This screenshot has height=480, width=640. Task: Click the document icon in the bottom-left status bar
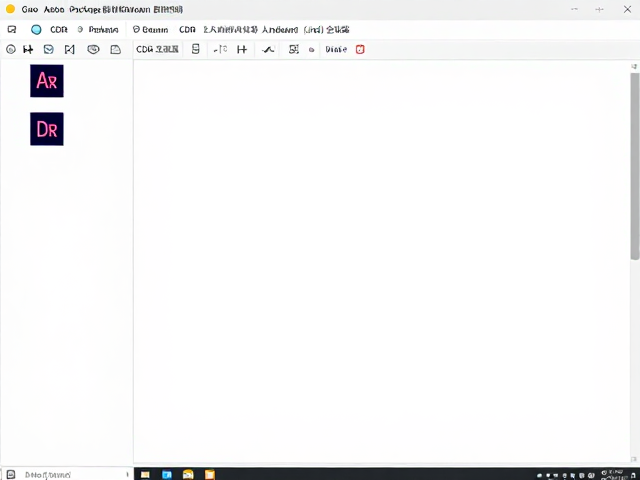tap(11, 474)
